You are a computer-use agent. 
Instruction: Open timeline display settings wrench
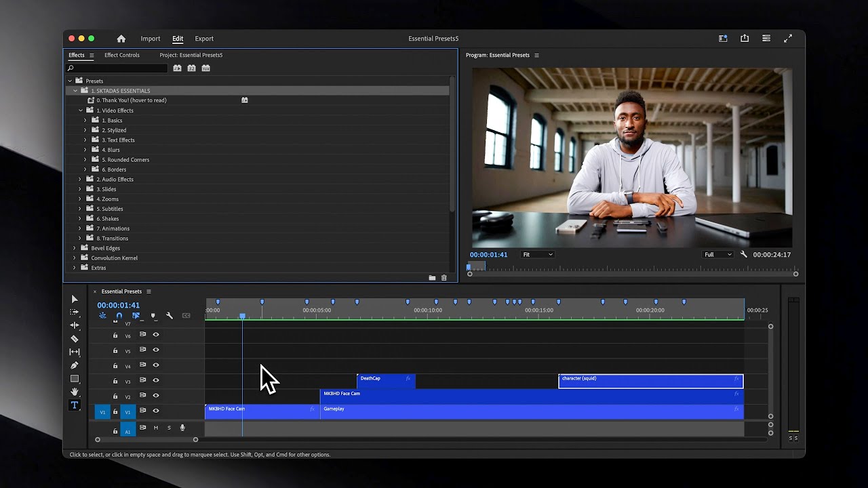pos(170,316)
